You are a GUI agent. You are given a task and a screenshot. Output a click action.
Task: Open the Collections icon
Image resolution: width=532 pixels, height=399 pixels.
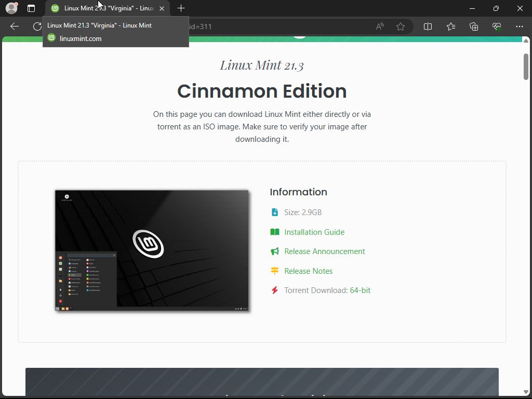click(473, 26)
